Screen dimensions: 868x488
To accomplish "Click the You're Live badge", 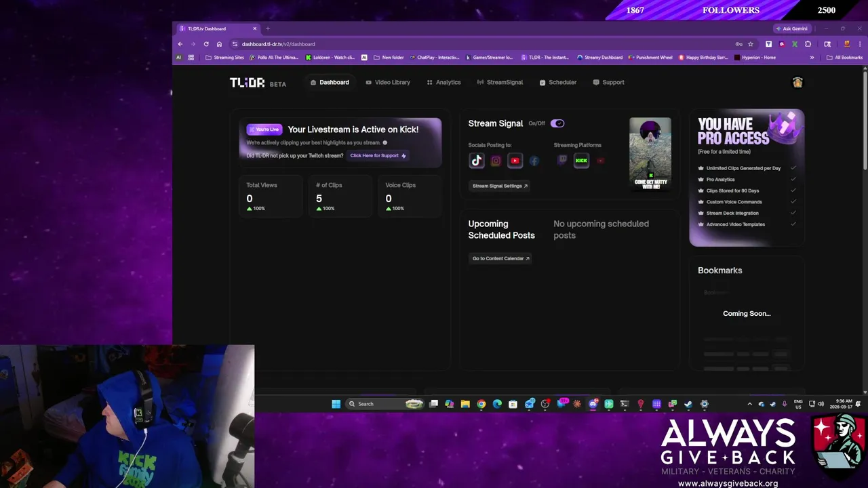I will pos(264,129).
